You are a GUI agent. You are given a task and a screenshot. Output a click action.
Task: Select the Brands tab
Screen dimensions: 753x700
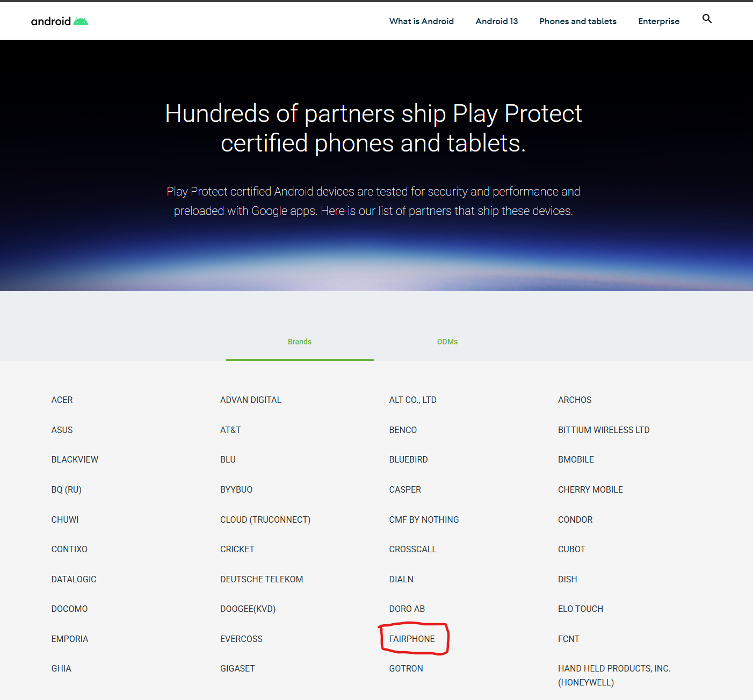point(300,342)
